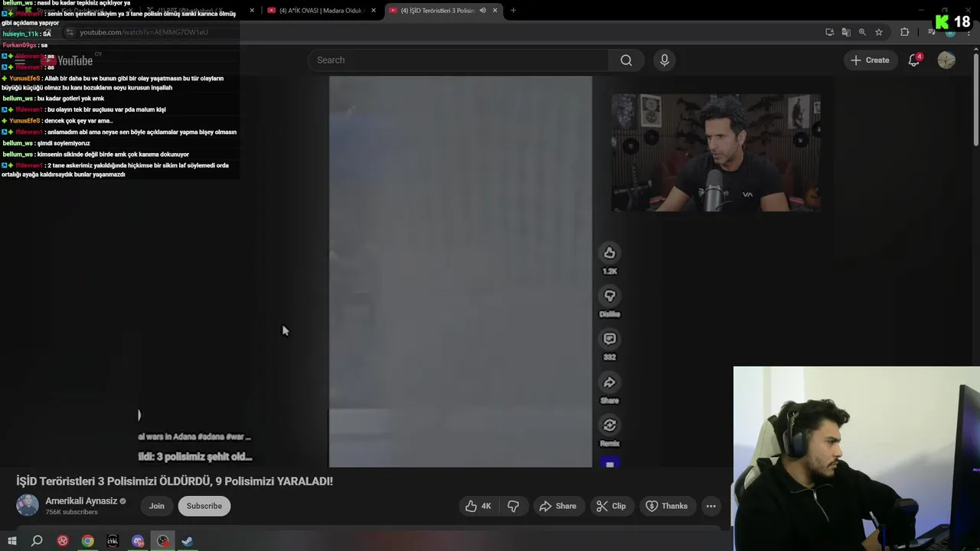The height and width of the screenshot is (551, 980).
Task: Like the video with 4K likes
Action: pyautogui.click(x=479, y=506)
